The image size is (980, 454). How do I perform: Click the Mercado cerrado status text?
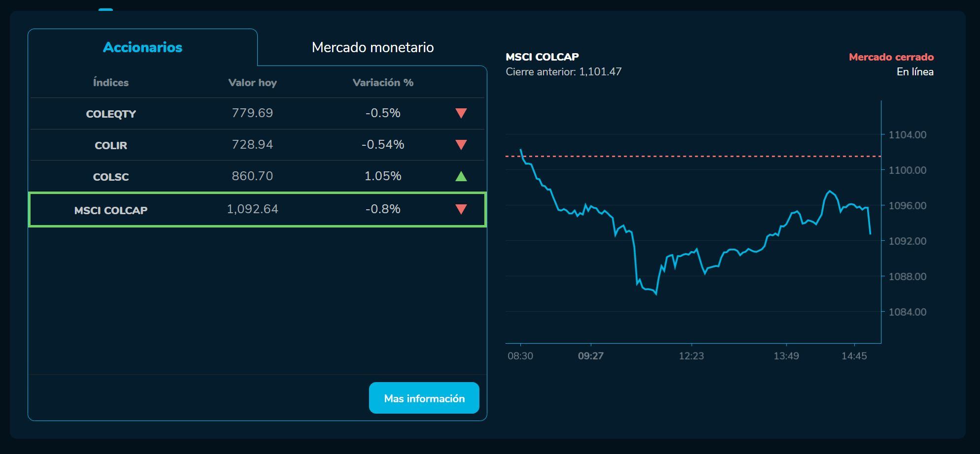click(891, 57)
